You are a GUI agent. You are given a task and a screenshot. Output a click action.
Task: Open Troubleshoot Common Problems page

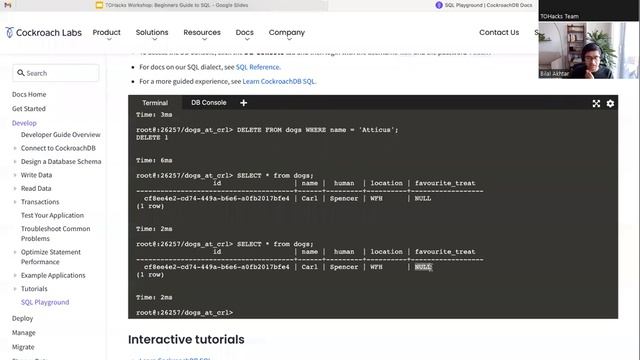[x=56, y=233]
